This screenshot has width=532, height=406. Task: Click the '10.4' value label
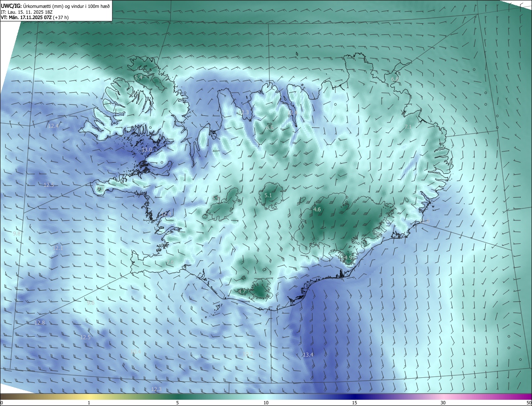[136, 352]
